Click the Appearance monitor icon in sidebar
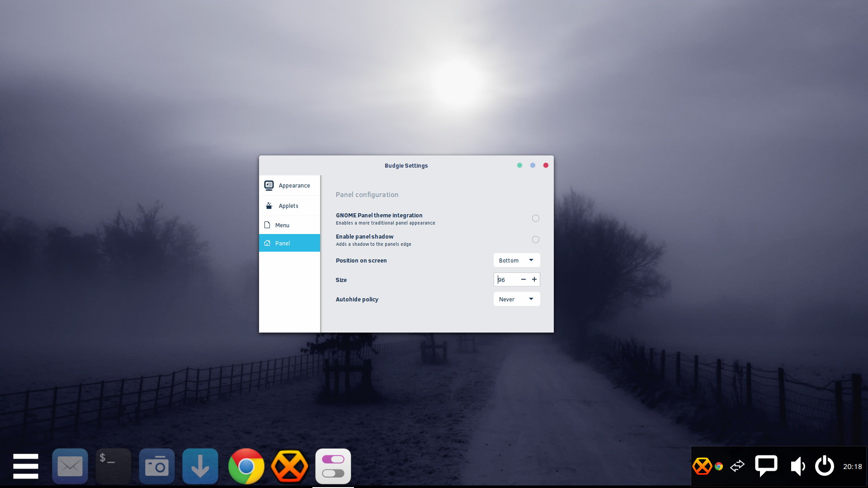 click(269, 185)
